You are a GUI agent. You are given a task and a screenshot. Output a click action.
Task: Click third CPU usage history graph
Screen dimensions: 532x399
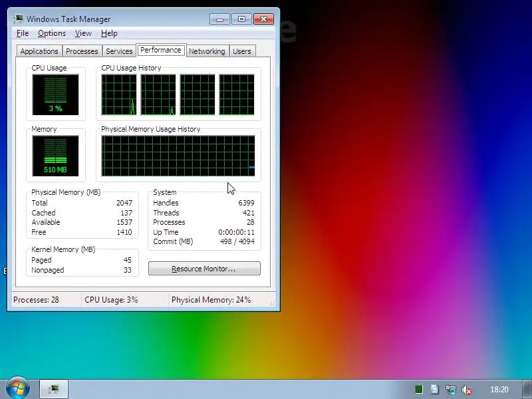198,94
